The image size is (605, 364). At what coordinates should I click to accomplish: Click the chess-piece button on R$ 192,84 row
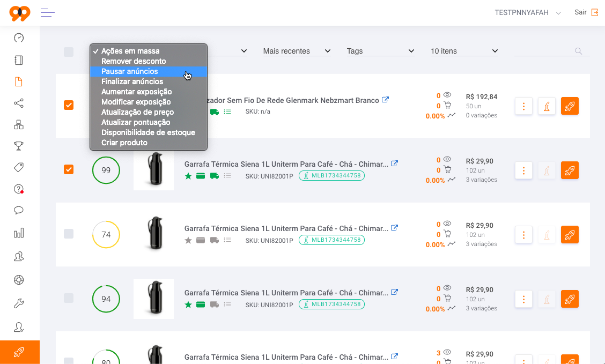(547, 106)
